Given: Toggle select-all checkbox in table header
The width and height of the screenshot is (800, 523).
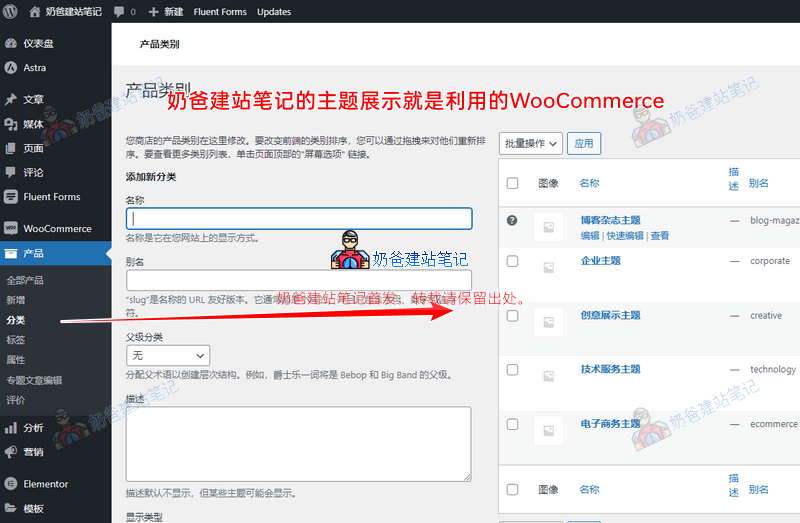Looking at the screenshot, I should (512, 183).
